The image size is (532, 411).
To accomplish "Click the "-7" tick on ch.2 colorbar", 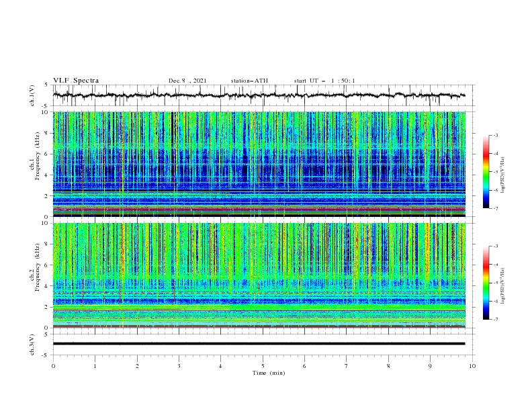I will (x=495, y=320).
